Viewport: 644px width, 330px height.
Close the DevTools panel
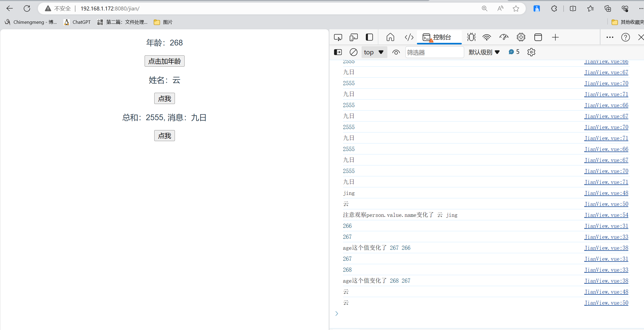(x=641, y=37)
